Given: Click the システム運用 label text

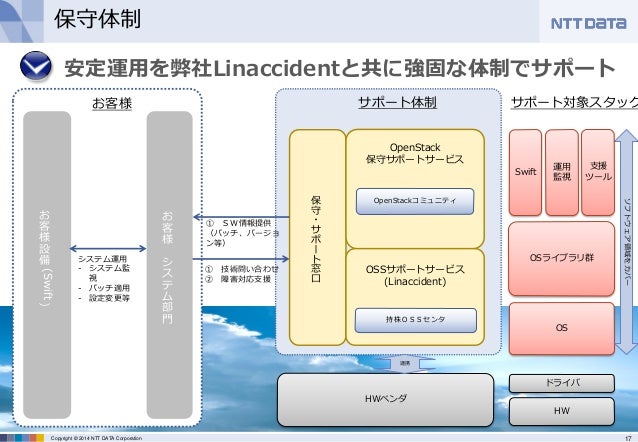Looking at the screenshot, I should click(102, 259).
